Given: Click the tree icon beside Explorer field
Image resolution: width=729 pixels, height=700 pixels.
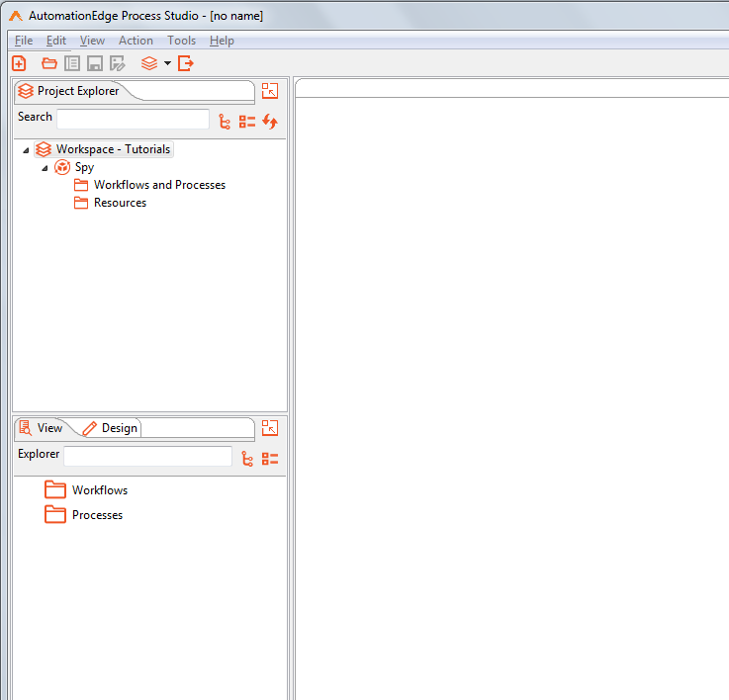Looking at the screenshot, I should [x=247, y=459].
